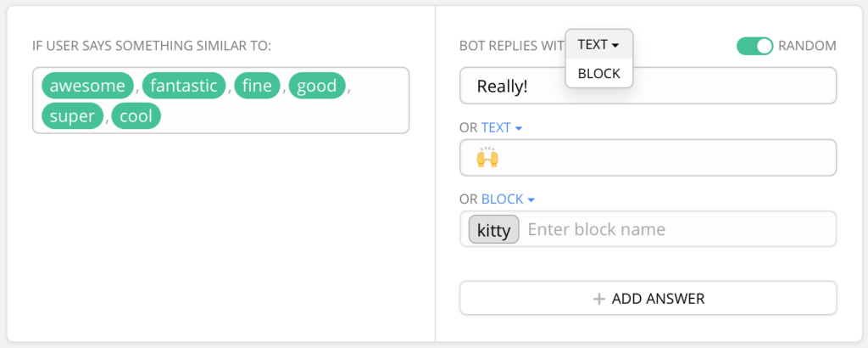Viewport: 868px width, 348px height.
Task: Click the 'awesome' keyword tag
Action: click(x=87, y=86)
